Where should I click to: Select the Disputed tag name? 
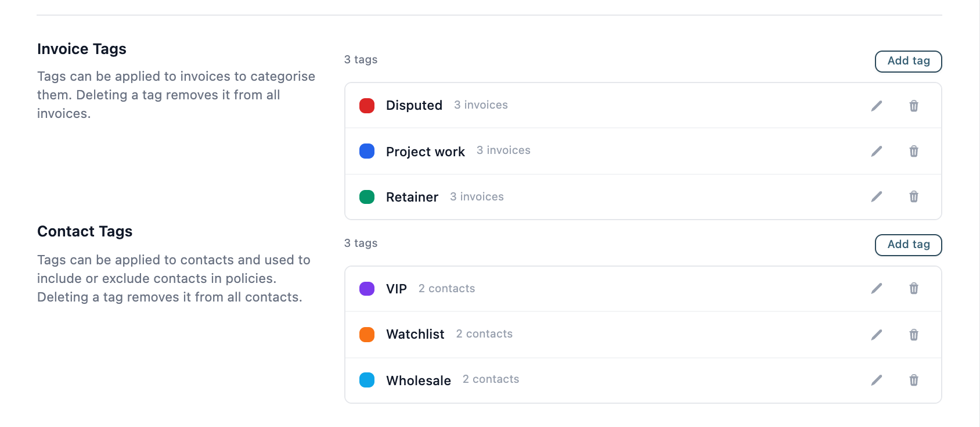click(414, 105)
